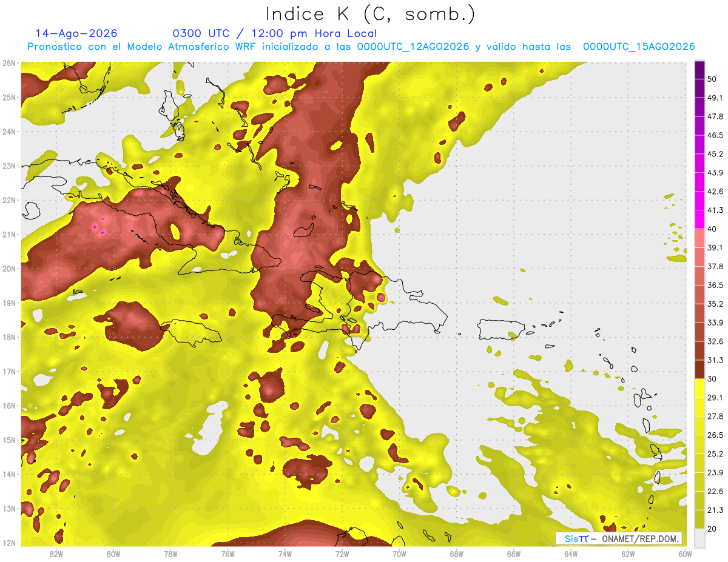Click the color bar label "20"
Viewport: 728px width, 562px height.
[x=712, y=529]
